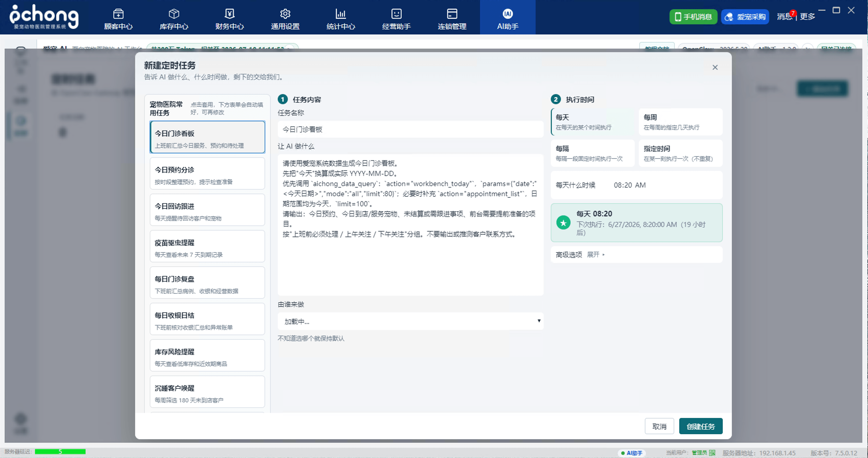Click the 创建任务 button
The height and width of the screenshot is (458, 868).
pos(701,426)
